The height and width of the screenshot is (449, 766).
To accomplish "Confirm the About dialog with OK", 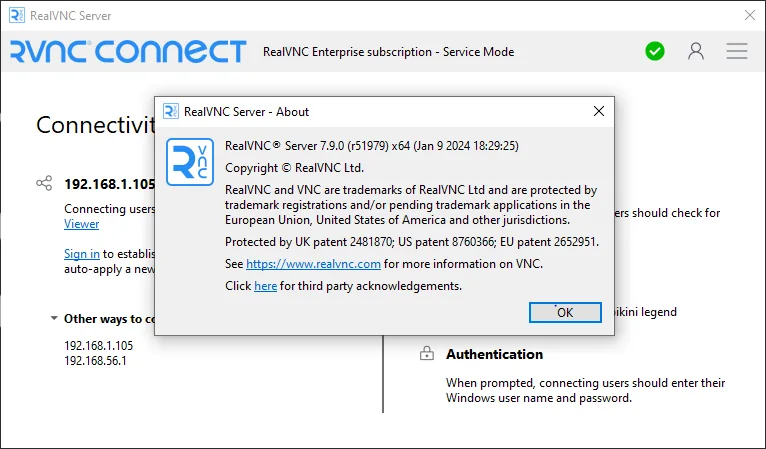I will (565, 313).
